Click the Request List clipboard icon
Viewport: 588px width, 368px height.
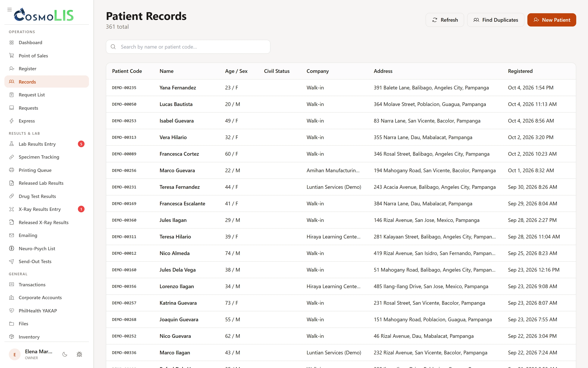11,95
